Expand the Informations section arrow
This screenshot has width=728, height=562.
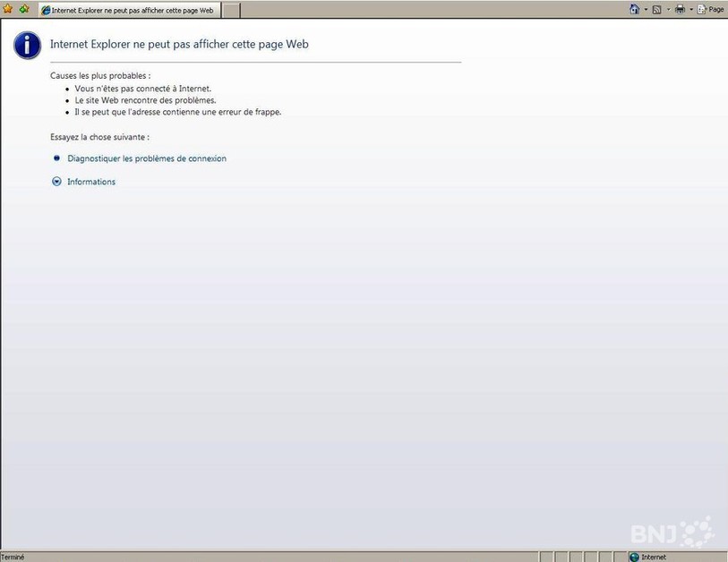[56, 182]
